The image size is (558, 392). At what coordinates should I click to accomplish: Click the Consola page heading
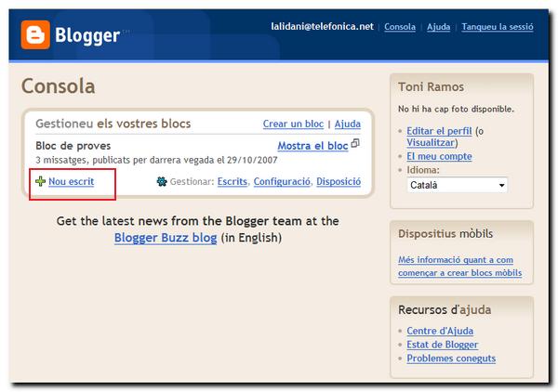58,86
